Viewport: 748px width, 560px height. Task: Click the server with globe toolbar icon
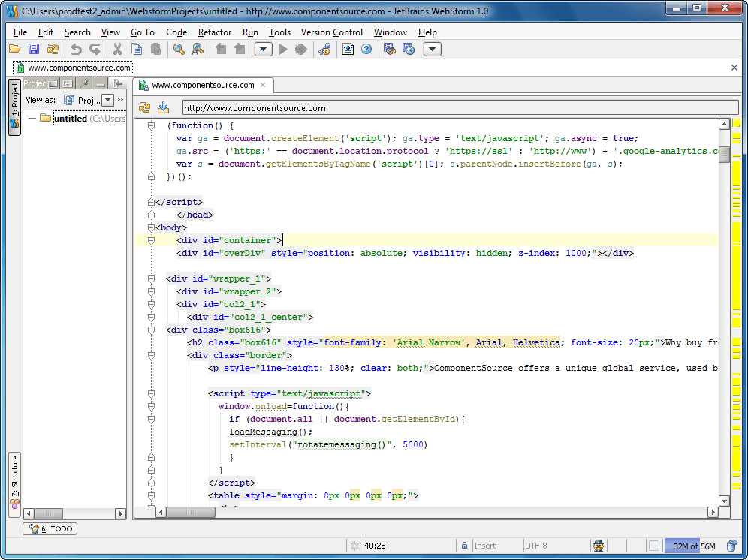click(409, 49)
